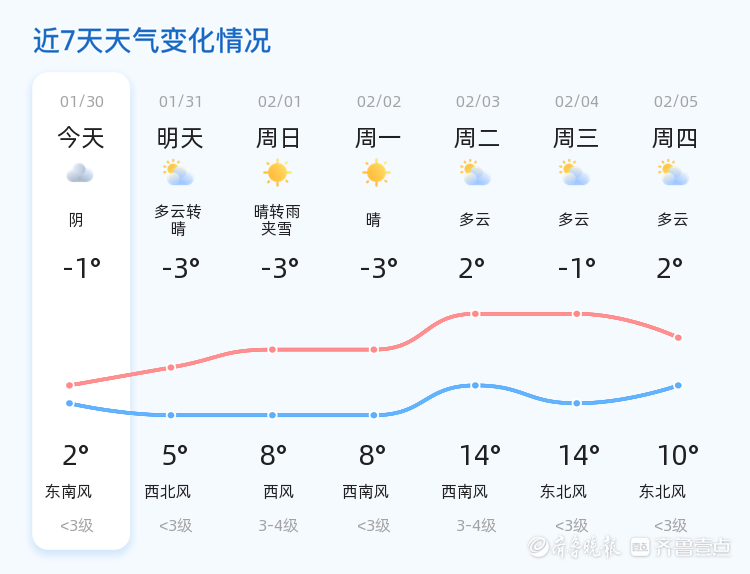Click the 近7天天气变化情况 heading

152,41
